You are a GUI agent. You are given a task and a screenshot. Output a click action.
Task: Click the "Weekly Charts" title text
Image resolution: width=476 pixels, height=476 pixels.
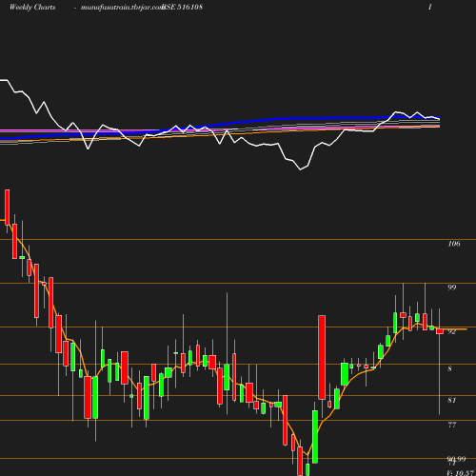point(32,7)
